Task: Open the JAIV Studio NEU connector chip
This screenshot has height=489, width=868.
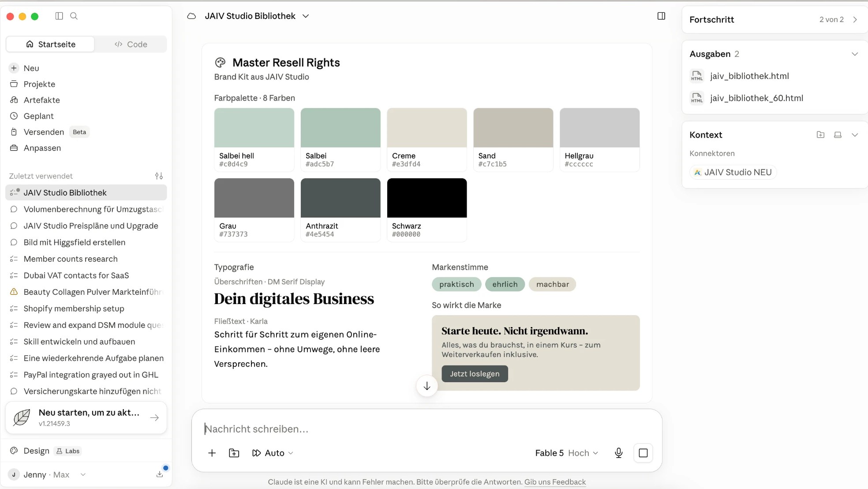Action: pos(733,172)
